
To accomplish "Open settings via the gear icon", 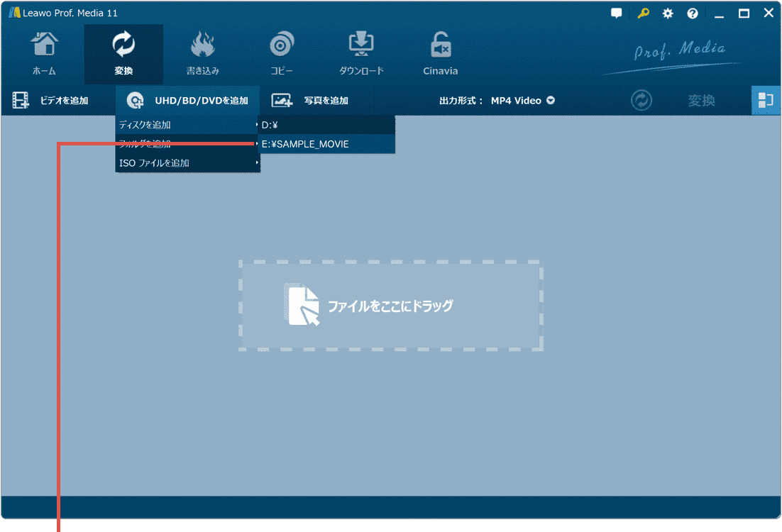I will click(668, 13).
